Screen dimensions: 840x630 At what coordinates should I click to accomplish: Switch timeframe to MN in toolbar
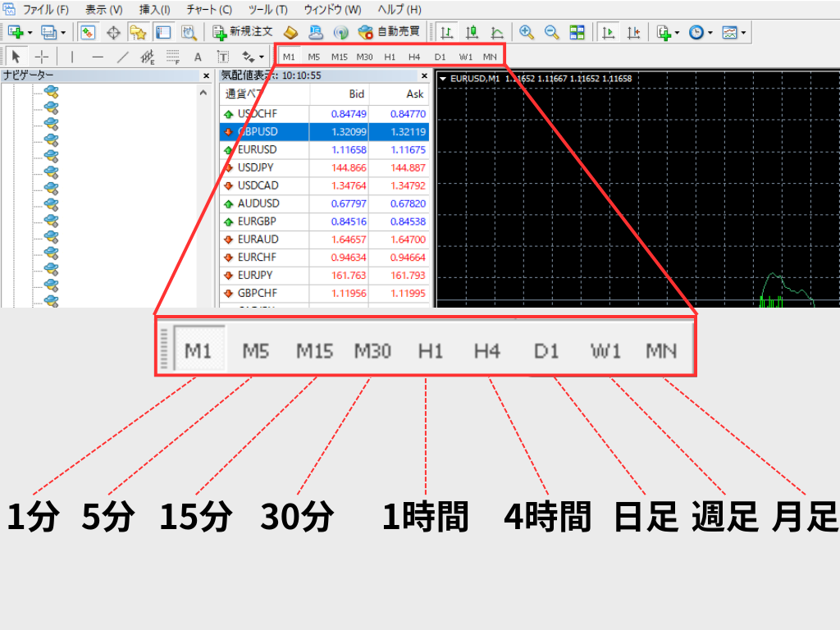(x=490, y=57)
